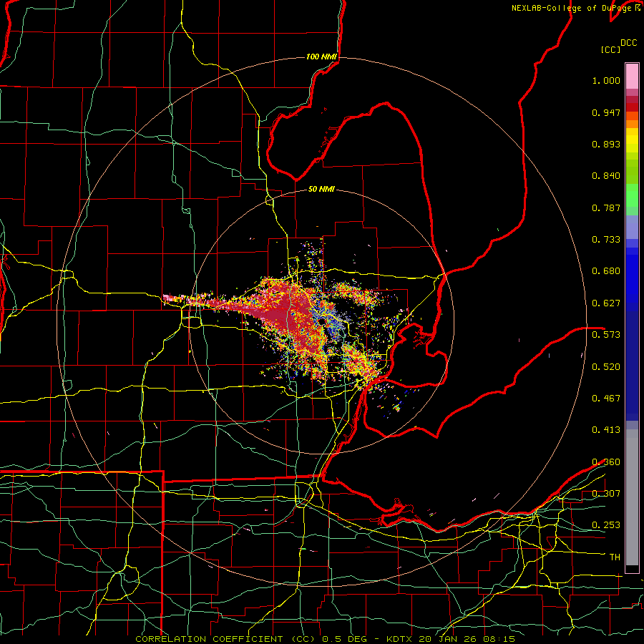Click the '100 NMI' range ring label
The height and width of the screenshot is (644, 644).
click(x=321, y=57)
